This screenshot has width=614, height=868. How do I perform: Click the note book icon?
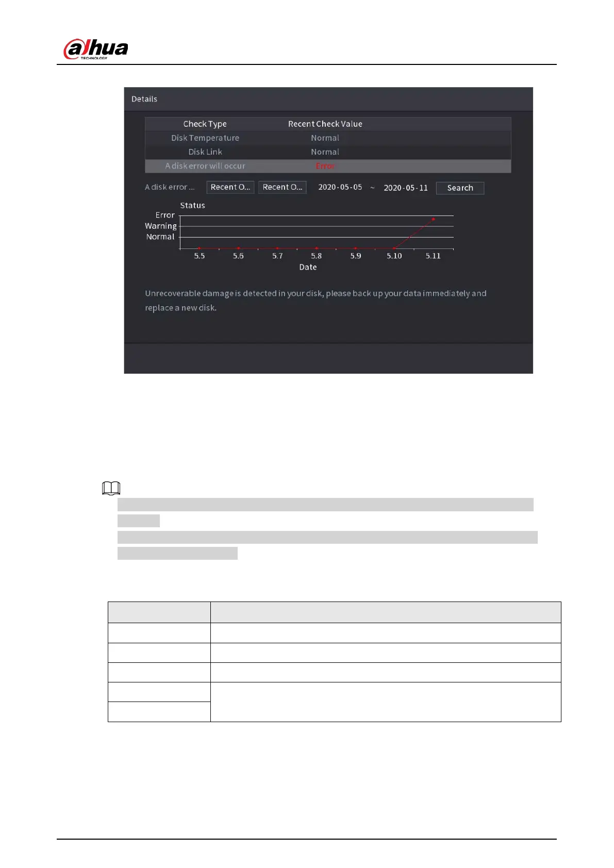click(x=111, y=488)
